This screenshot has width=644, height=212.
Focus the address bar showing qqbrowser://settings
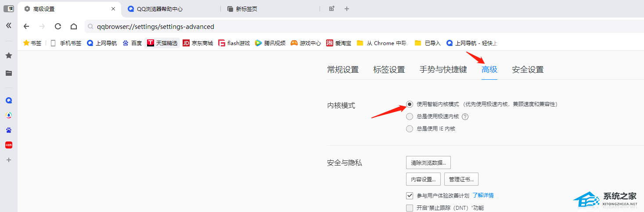[x=364, y=26]
